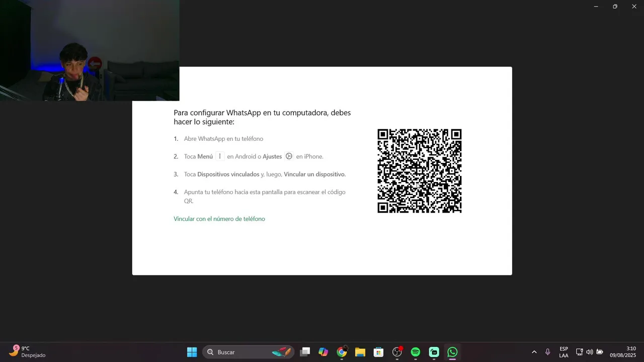The image size is (644, 362).
Task: Click 'Vincular con el número de teléfono' link
Action: click(x=219, y=219)
